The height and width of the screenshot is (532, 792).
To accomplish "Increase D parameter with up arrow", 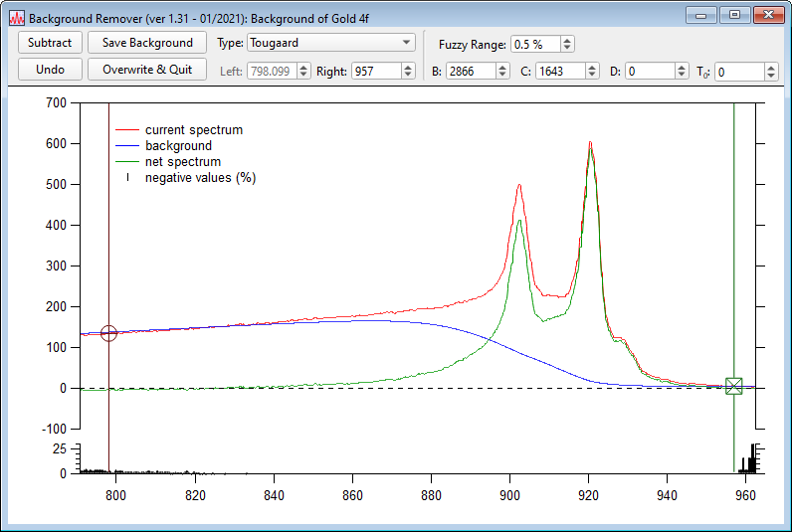I will pos(682,68).
